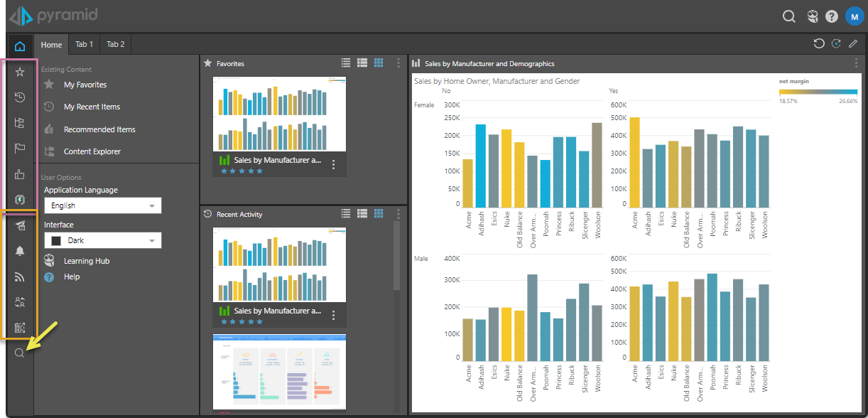Click the flag icon in the sidebar
Screen dimensions: 868x418
[x=20, y=149]
